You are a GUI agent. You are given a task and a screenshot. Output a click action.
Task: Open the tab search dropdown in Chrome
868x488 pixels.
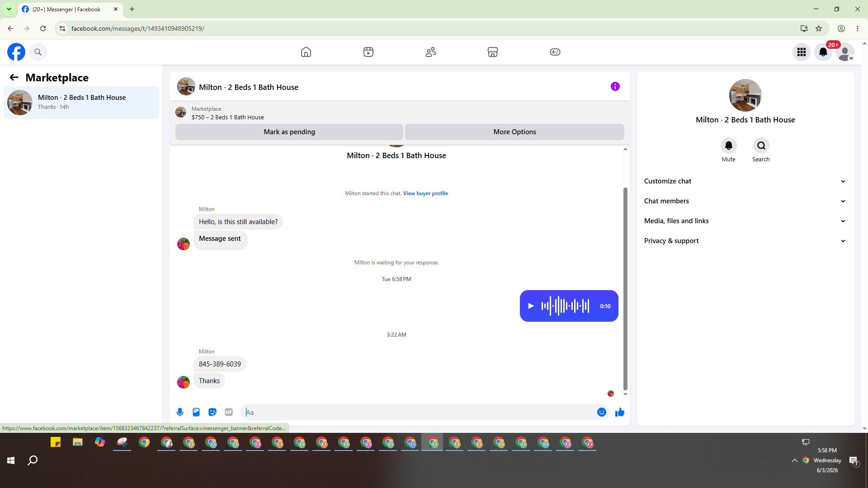point(9,9)
